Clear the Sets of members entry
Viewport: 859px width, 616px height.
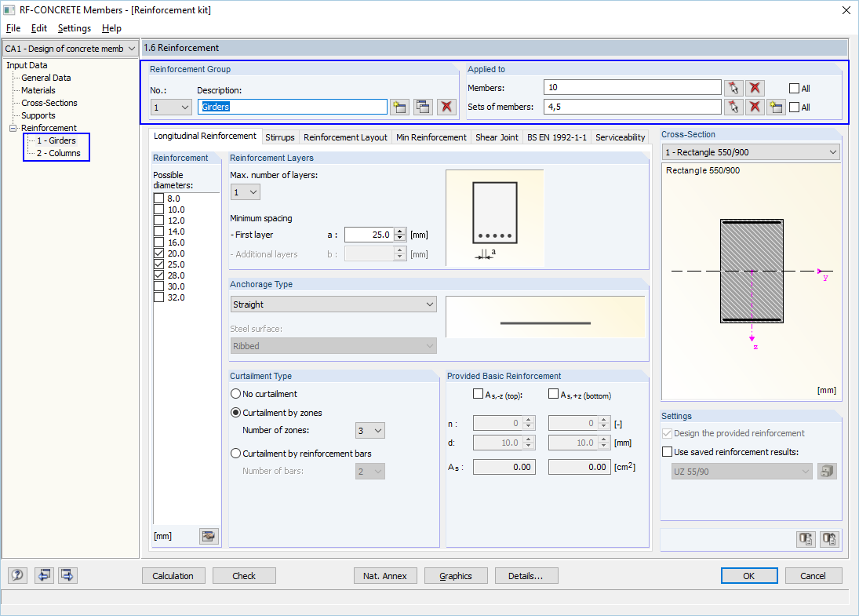tap(756, 107)
